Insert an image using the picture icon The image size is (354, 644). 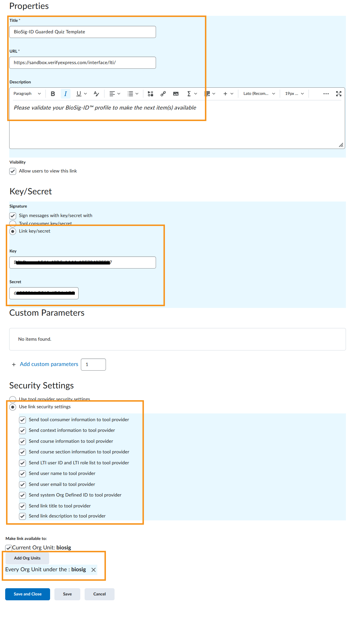click(x=176, y=94)
